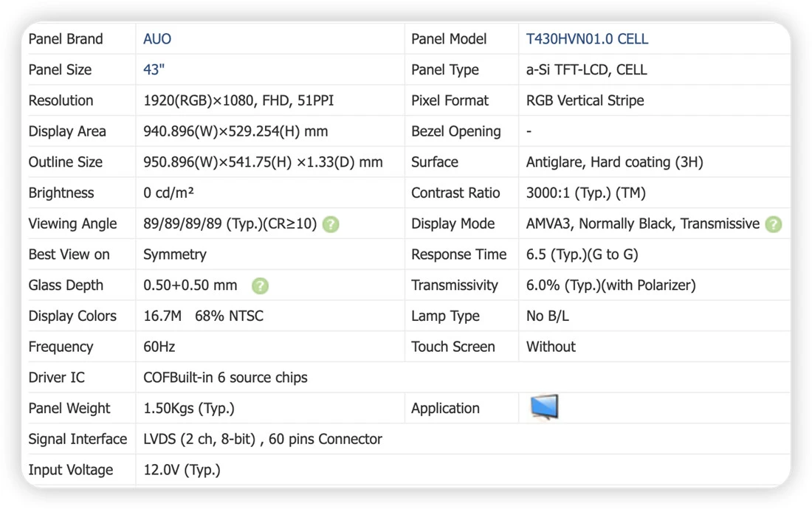Viewport: 812px width, 509px height.
Task: Click the Frequency 60Hz value
Action: pos(159,347)
